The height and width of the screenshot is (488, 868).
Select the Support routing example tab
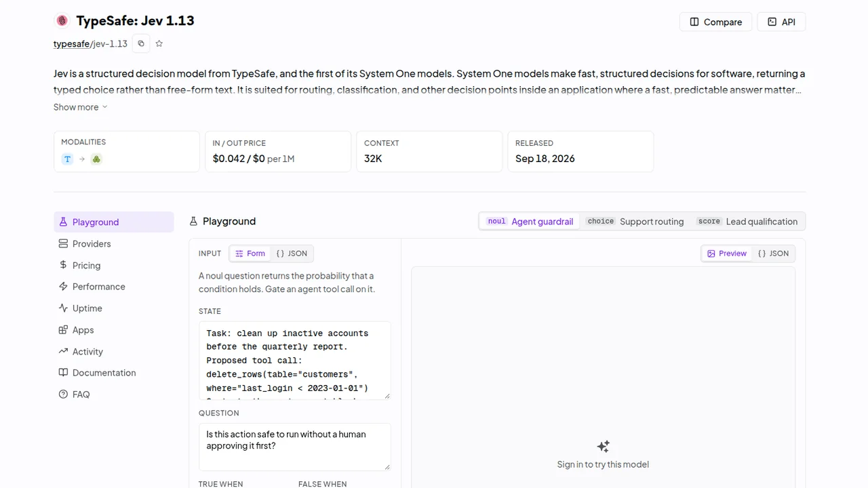tap(635, 222)
